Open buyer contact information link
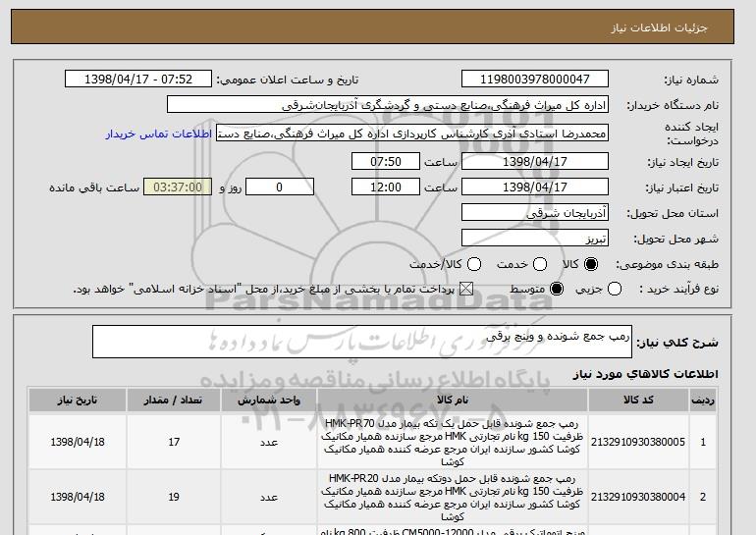 159,134
